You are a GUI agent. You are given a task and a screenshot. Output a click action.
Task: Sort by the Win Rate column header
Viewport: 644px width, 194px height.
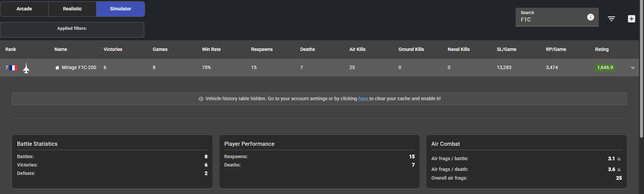click(x=211, y=49)
